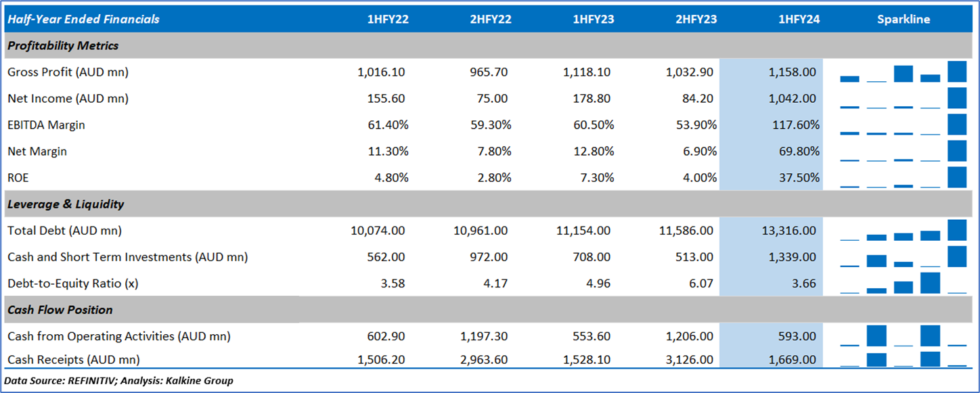
Task: Select the Net Margin row label
Action: pos(37,152)
